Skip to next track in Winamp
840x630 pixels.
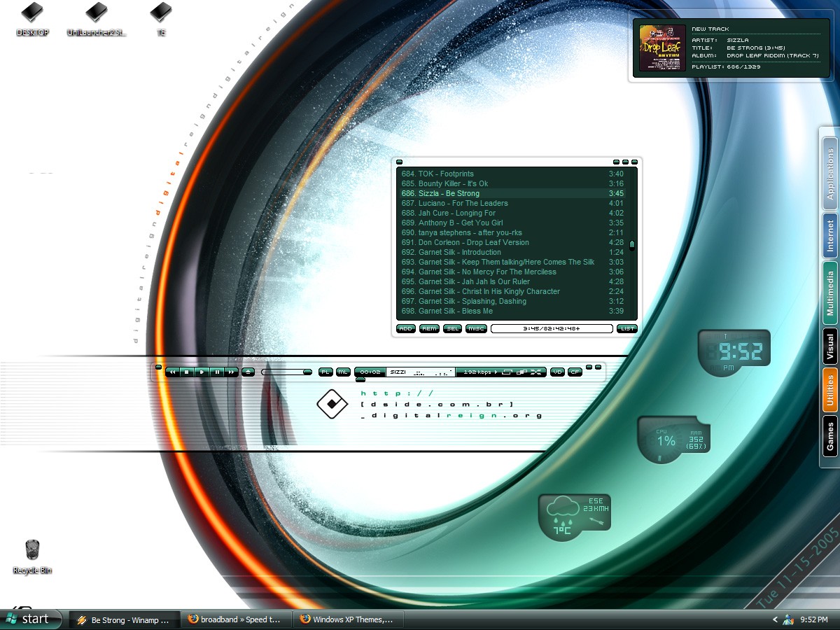232,372
